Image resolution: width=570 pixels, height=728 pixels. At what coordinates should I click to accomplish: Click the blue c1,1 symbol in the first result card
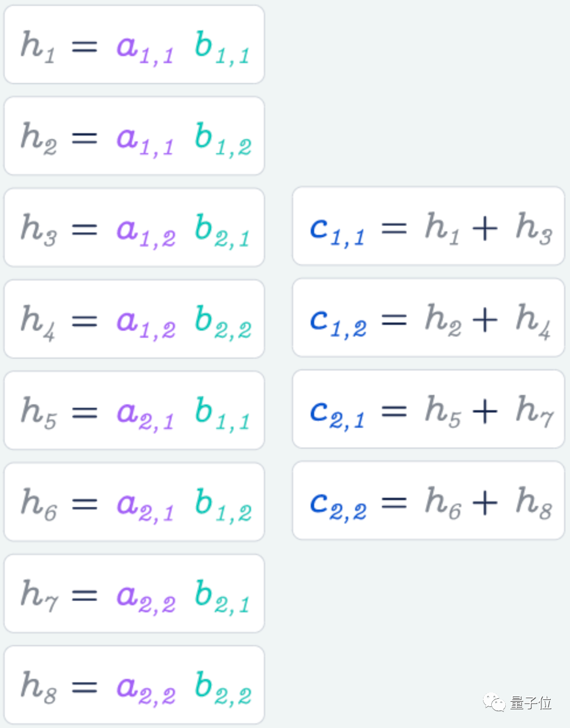337,230
